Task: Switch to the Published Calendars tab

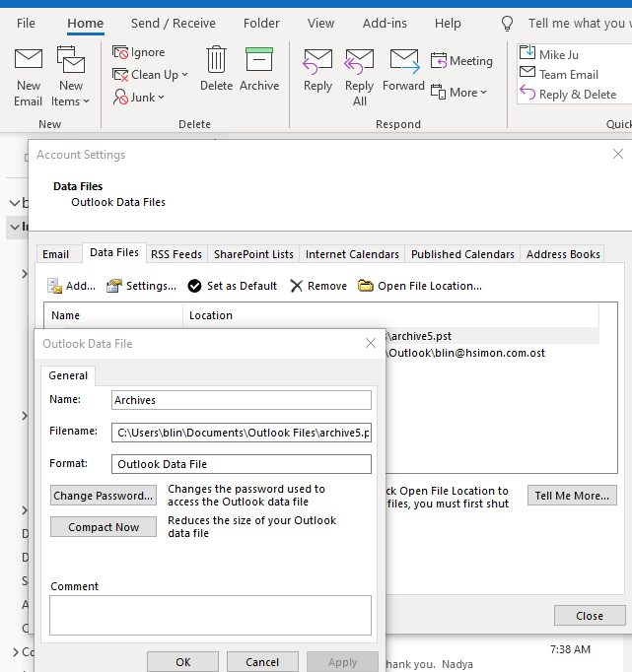Action: pos(462,254)
